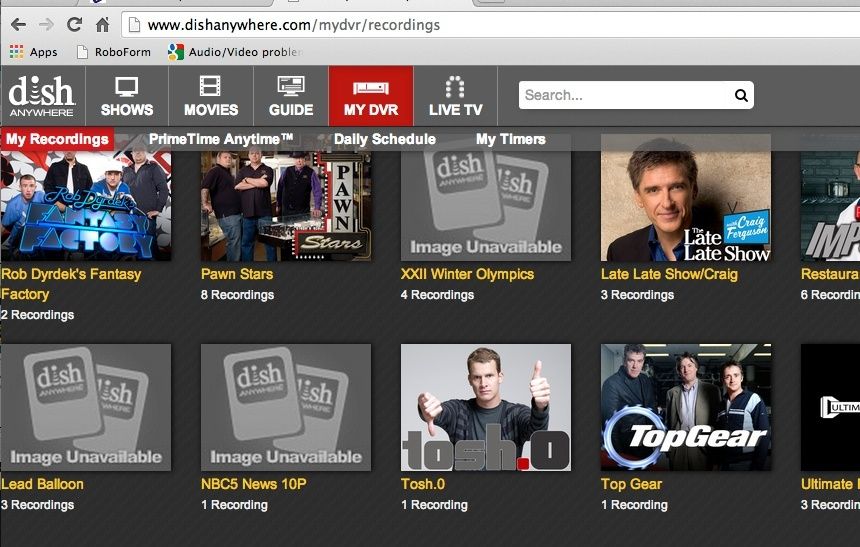Open NBC5 News 10P placeholder thumbnail
The width and height of the screenshot is (860, 547).
click(x=286, y=407)
